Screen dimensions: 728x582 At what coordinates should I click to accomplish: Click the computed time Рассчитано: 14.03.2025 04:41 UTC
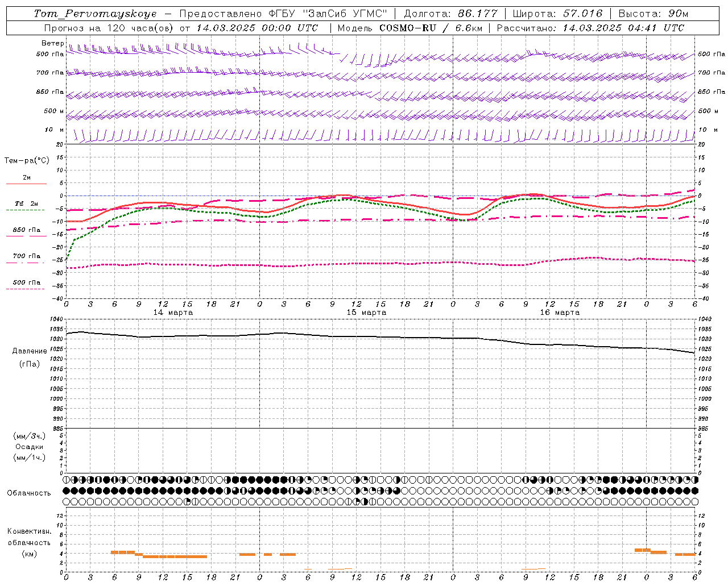pos(590,28)
